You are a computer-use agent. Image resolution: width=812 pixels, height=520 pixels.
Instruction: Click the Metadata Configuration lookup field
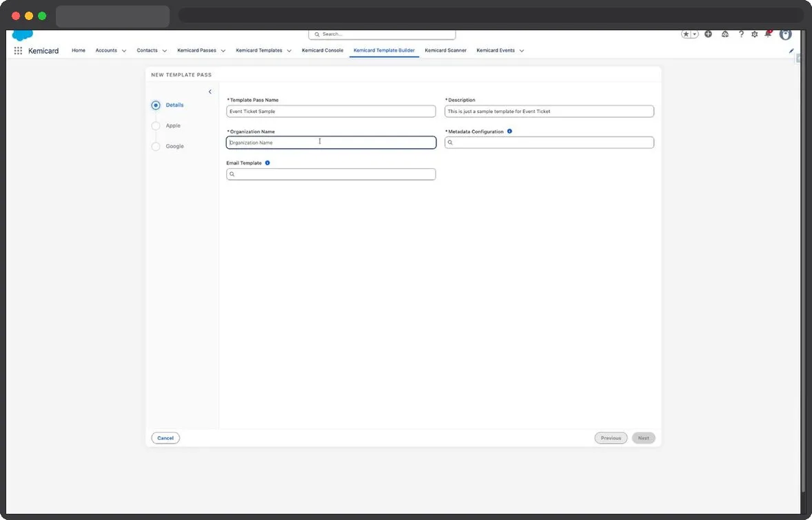(x=549, y=143)
